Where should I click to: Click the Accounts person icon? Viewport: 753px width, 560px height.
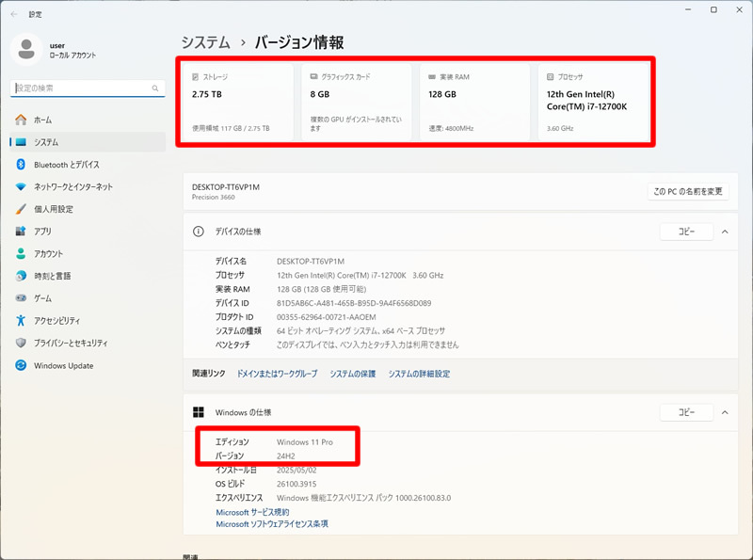[x=21, y=253]
